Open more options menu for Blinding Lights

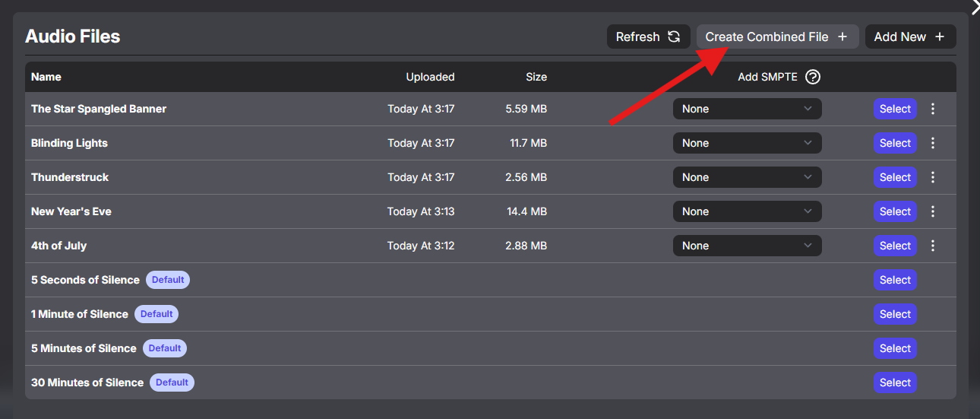[x=934, y=143]
